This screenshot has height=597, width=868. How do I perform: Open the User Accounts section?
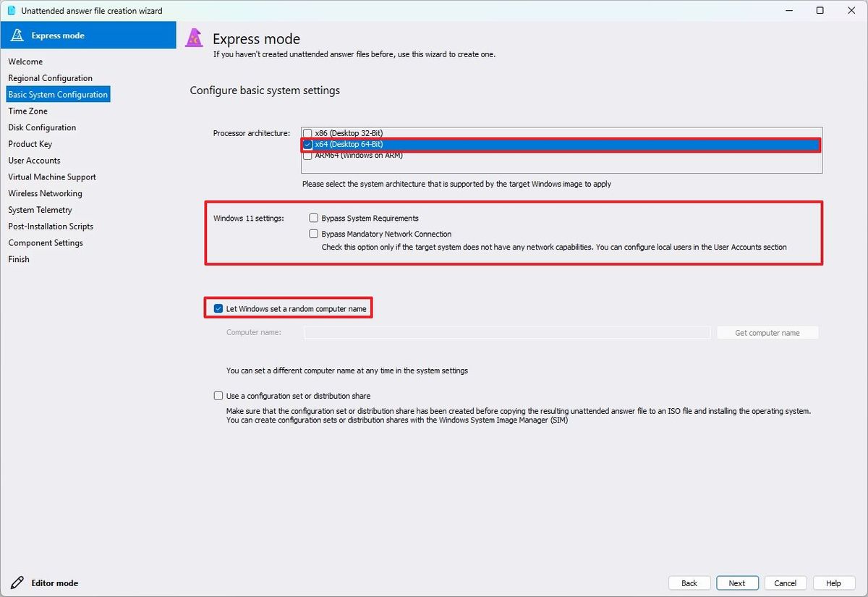pos(34,160)
